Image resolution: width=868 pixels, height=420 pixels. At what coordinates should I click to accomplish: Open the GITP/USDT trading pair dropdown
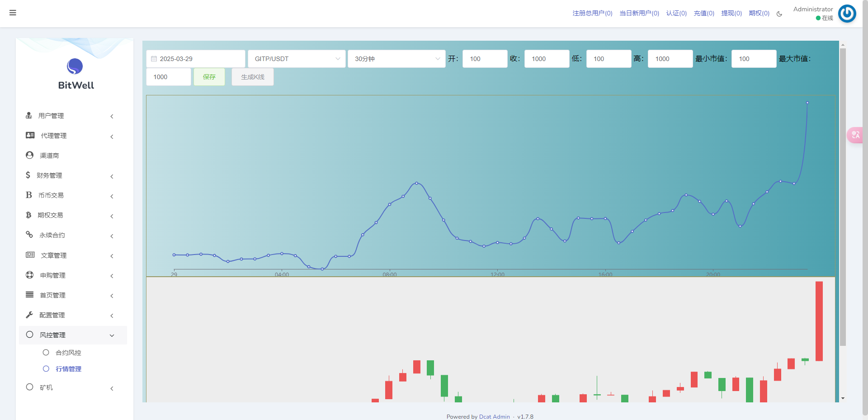(x=297, y=59)
